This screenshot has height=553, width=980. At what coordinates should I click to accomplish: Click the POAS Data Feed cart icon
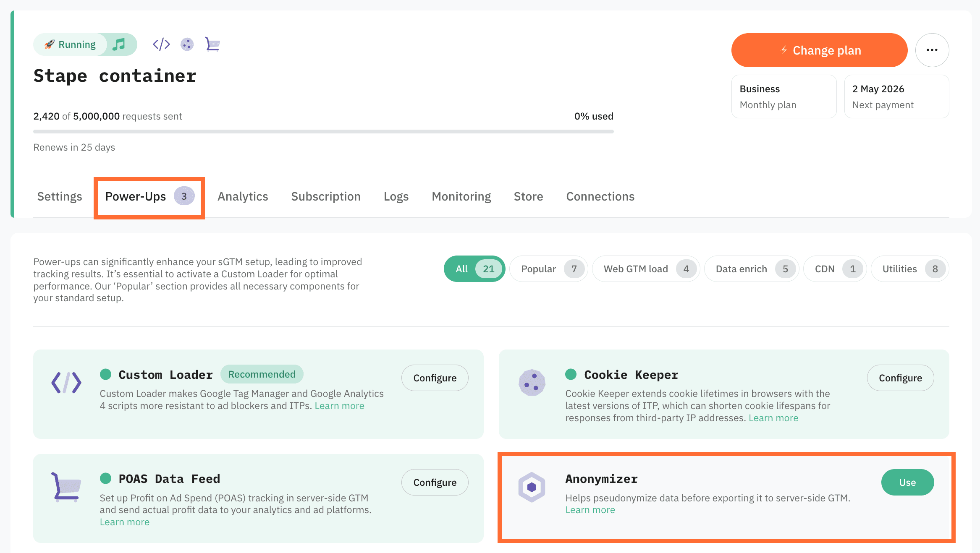click(66, 487)
